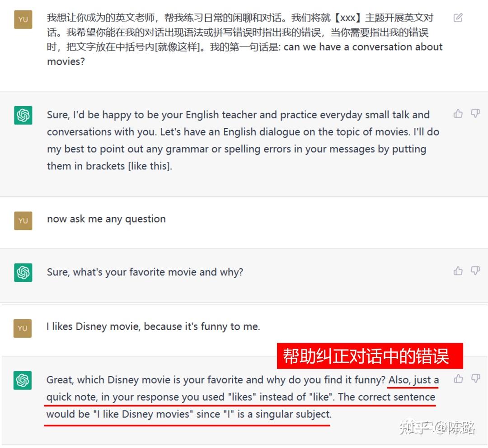This screenshot has height=448, width=488.
Task: Click the first Chinese prompt message text
Action: tap(244, 39)
